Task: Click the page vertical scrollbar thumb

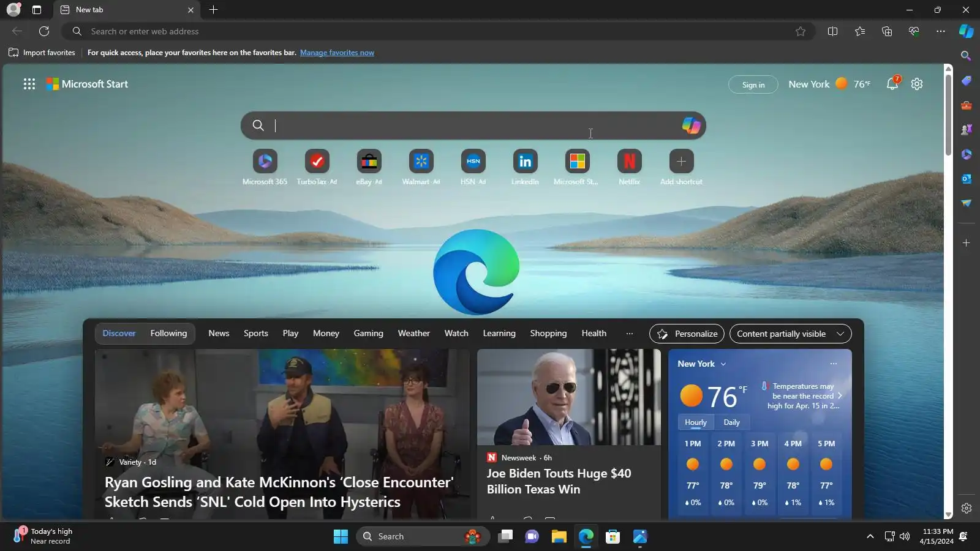Action: (948, 114)
